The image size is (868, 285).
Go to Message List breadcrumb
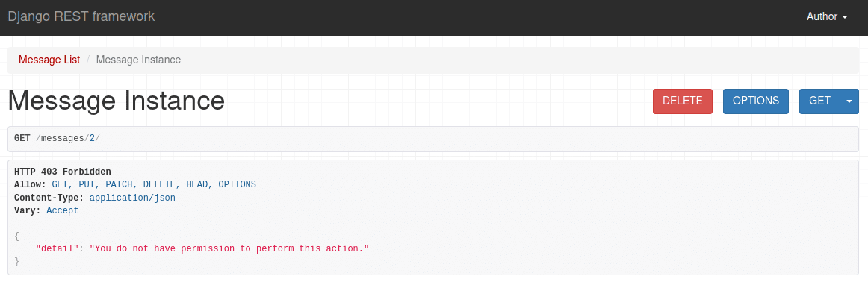(49, 60)
